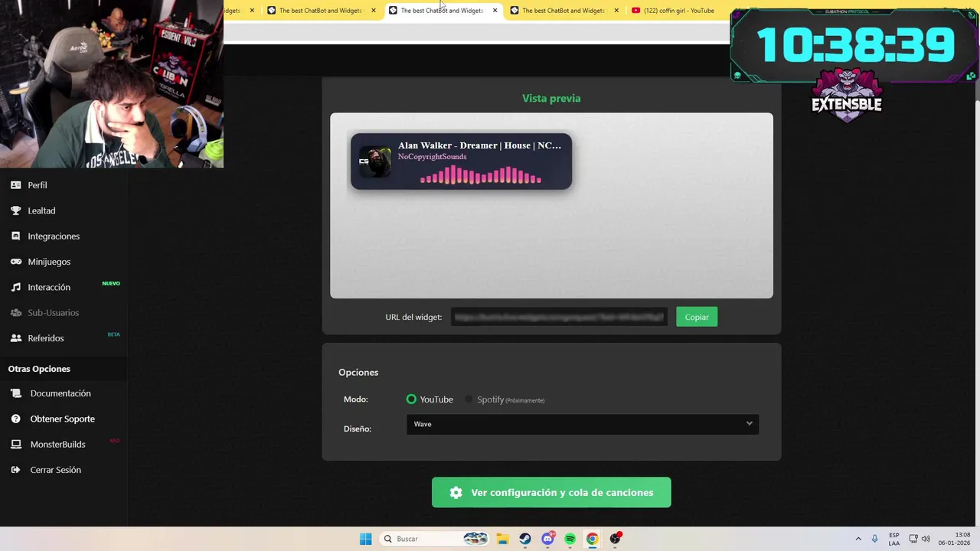
Task: Click the Otras Opciones sidebar header
Action: point(39,369)
